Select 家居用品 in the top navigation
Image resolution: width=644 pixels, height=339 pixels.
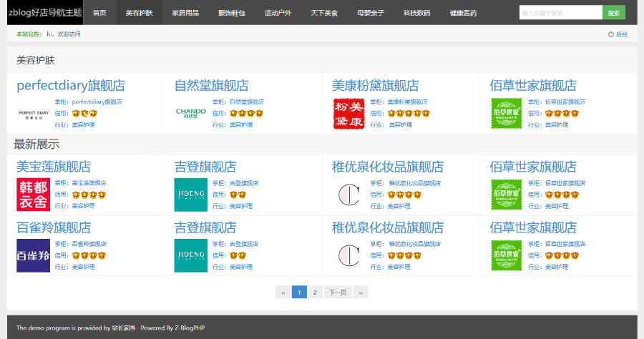185,13
